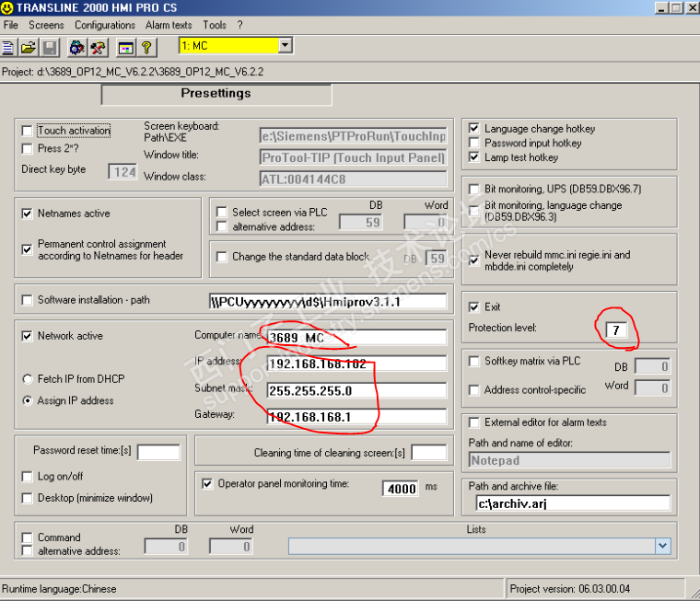
Task: Open the Alarm texts menu
Action: click(169, 25)
